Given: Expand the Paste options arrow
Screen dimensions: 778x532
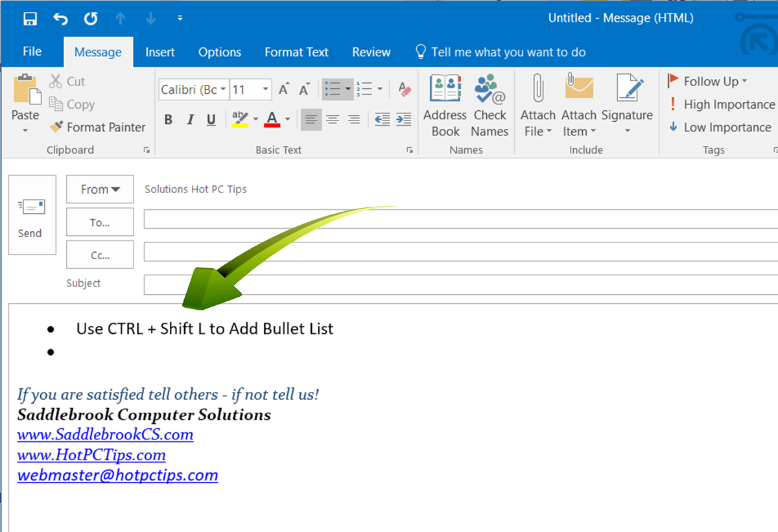Looking at the screenshot, I should [x=25, y=130].
